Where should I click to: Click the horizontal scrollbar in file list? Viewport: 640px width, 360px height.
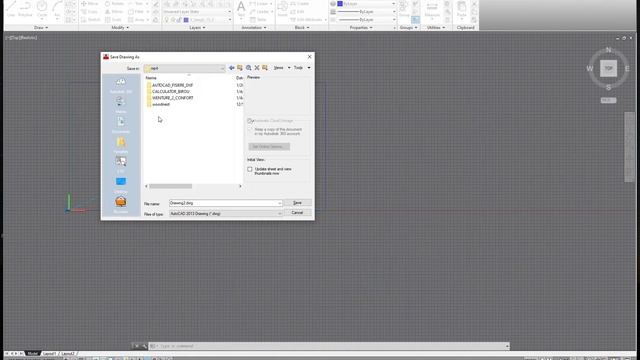pyautogui.click(x=170, y=186)
